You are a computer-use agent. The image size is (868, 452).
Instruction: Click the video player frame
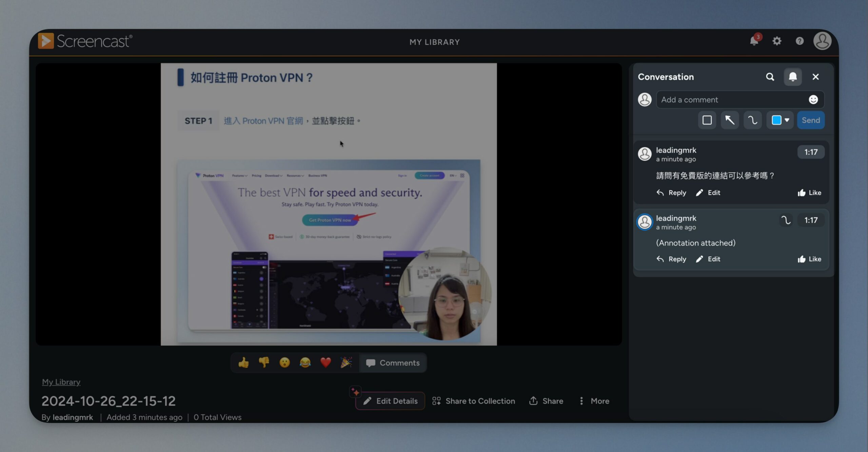click(x=329, y=204)
